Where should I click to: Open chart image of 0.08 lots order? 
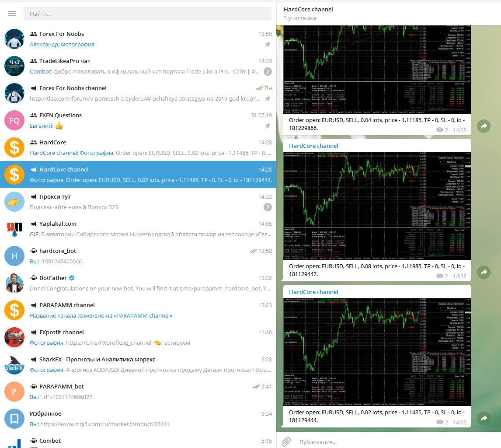tap(377, 206)
